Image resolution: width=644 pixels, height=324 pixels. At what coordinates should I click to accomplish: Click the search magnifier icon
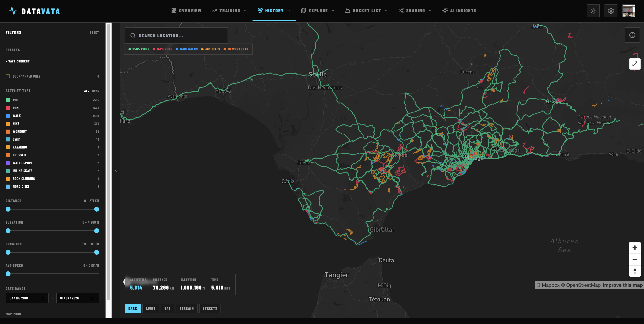pos(133,35)
